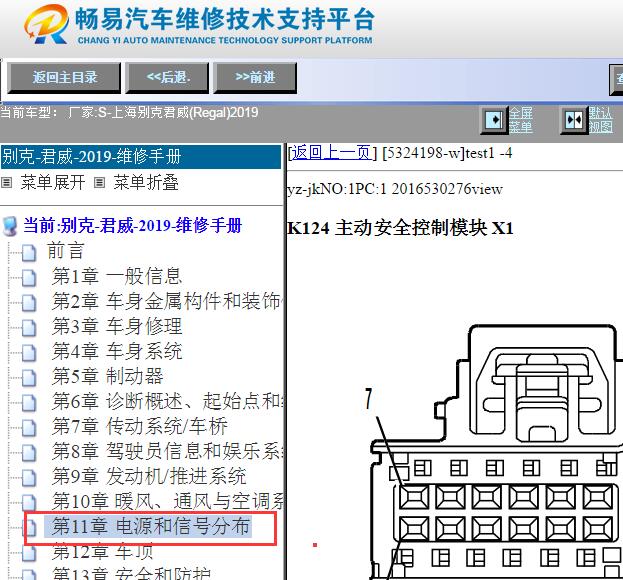Open 第13章 安全和防护
Screen dimensions: 623x580
pyautogui.click(x=131, y=574)
